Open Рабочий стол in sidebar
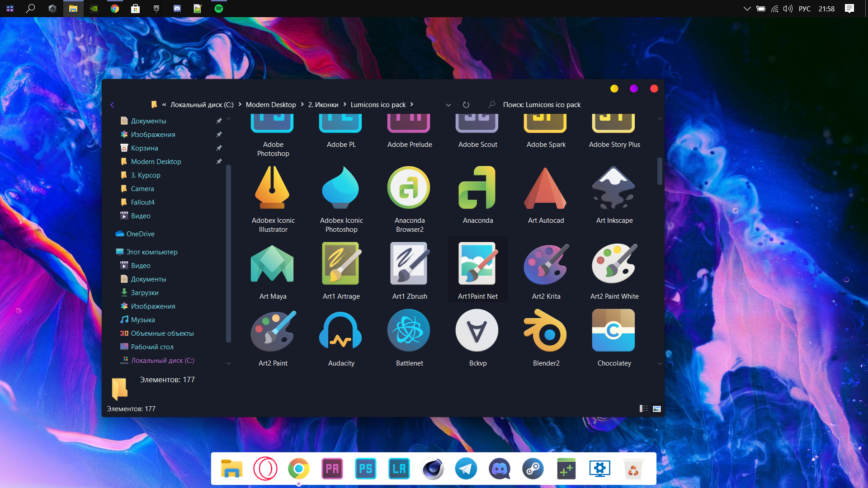868x488 pixels. click(x=152, y=347)
